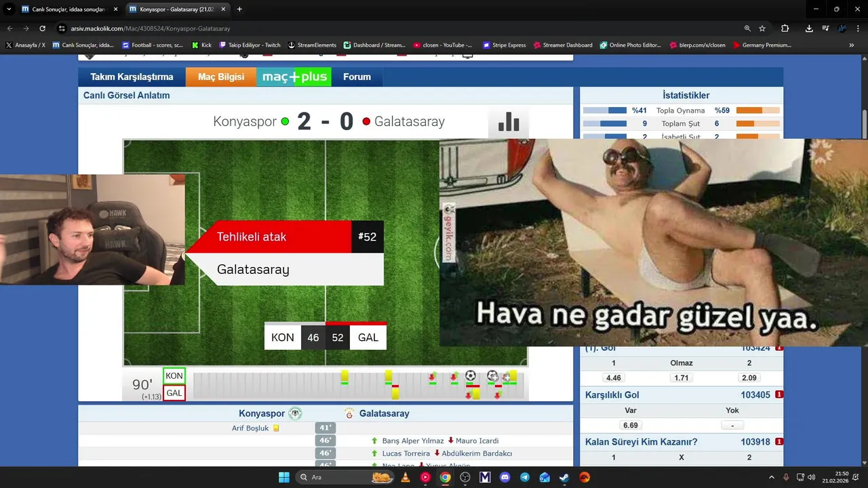Open the browser extensions puzzle icon

click(x=785, y=28)
